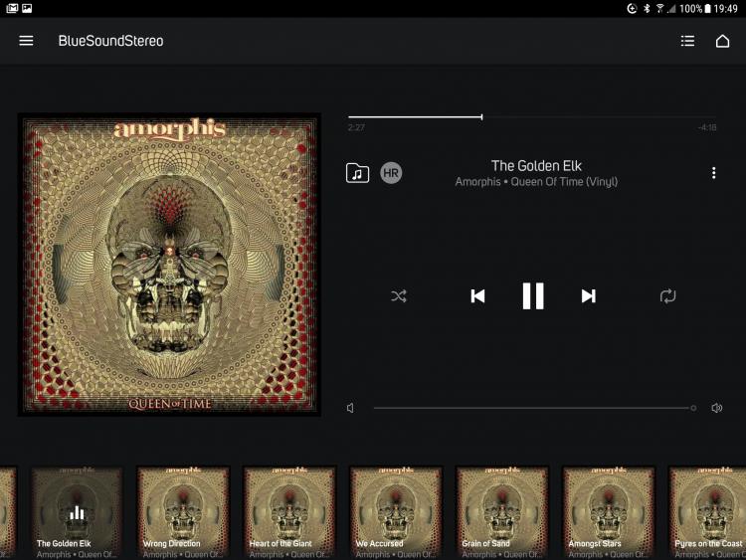This screenshot has height=560, width=746.
Task: Play Grain of Sand from the queue
Action: [502, 512]
